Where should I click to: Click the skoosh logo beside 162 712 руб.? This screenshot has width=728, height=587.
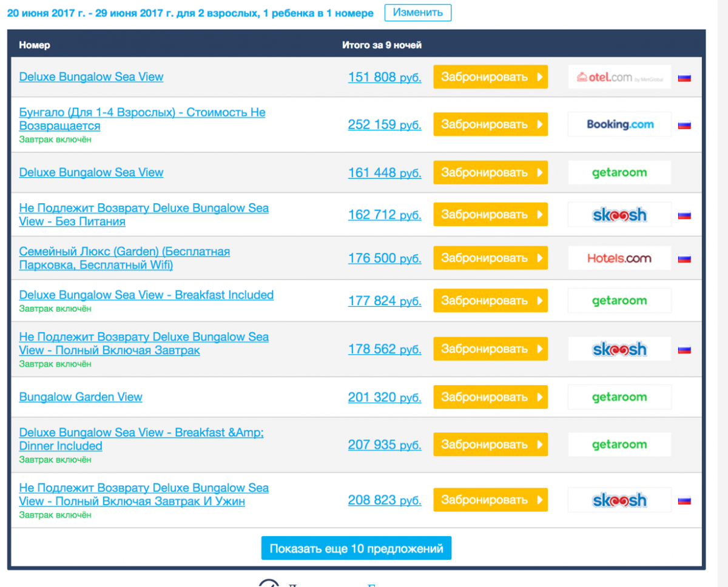(x=619, y=215)
